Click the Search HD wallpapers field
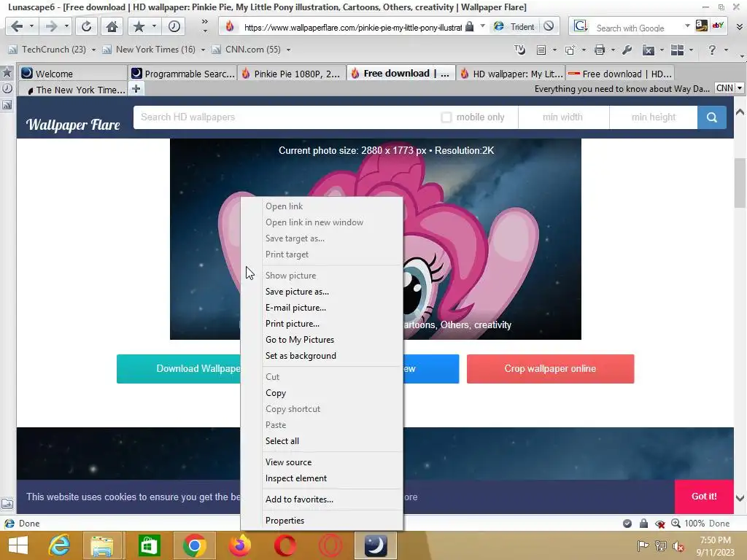Image resolution: width=747 pixels, height=560 pixels. 286,117
